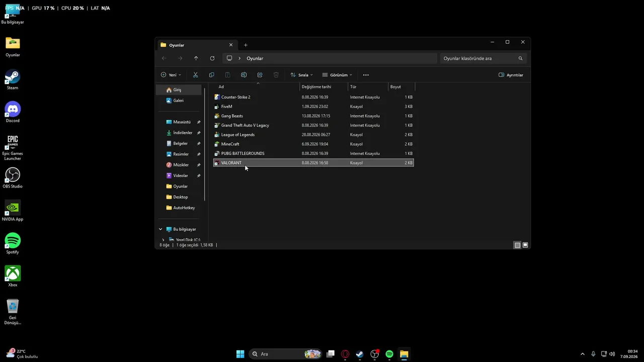Sort files by the Ad column header
Image resolution: width=644 pixels, height=362 pixels.
[x=257, y=87]
